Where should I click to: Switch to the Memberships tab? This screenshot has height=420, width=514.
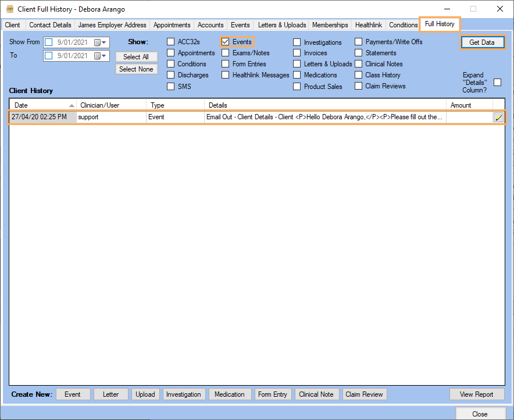[x=330, y=25]
